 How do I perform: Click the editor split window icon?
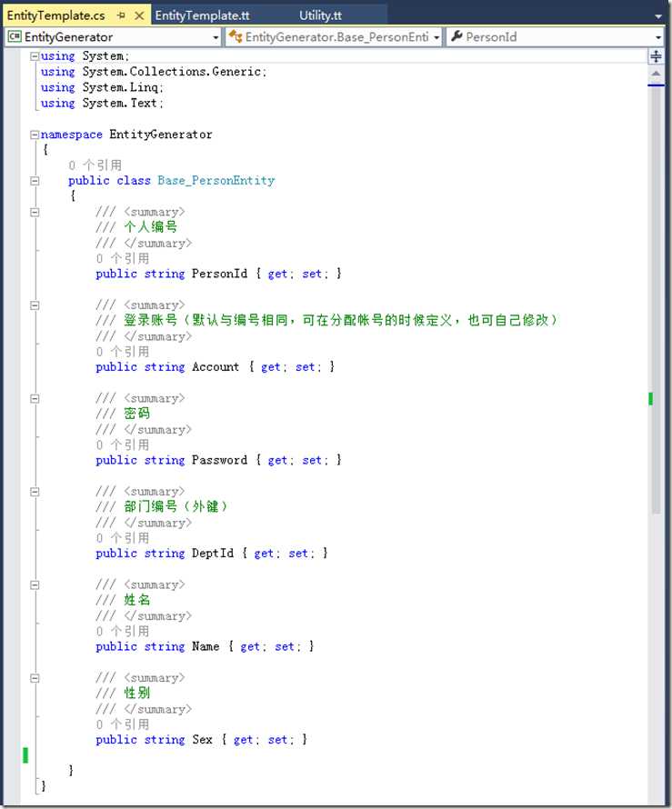pos(656,56)
